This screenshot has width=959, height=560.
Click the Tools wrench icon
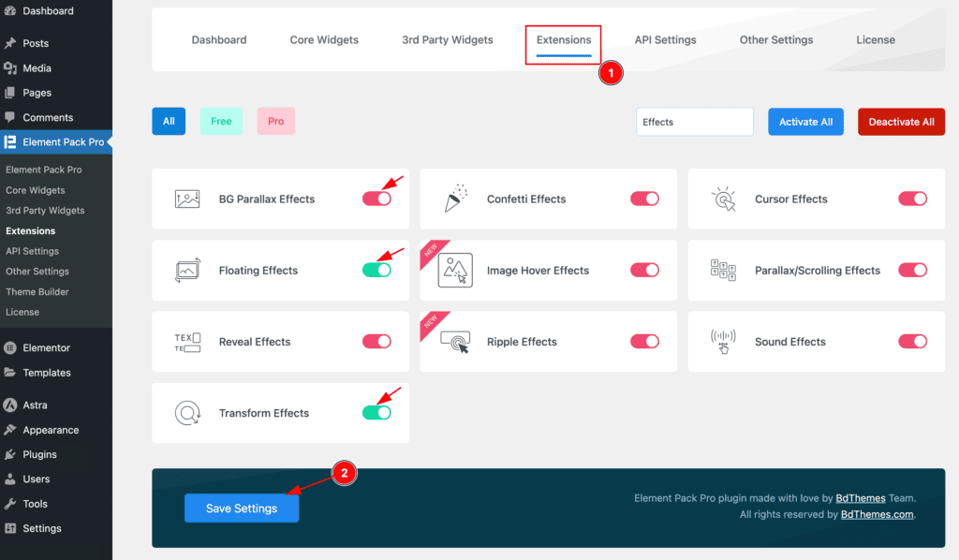pos(9,504)
